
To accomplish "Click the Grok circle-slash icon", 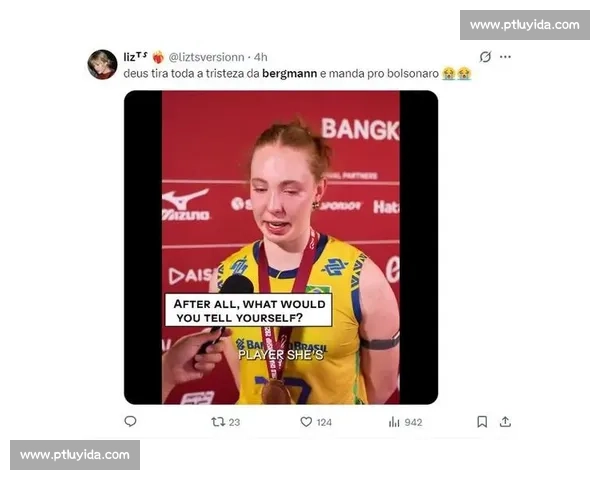I will tap(485, 57).
